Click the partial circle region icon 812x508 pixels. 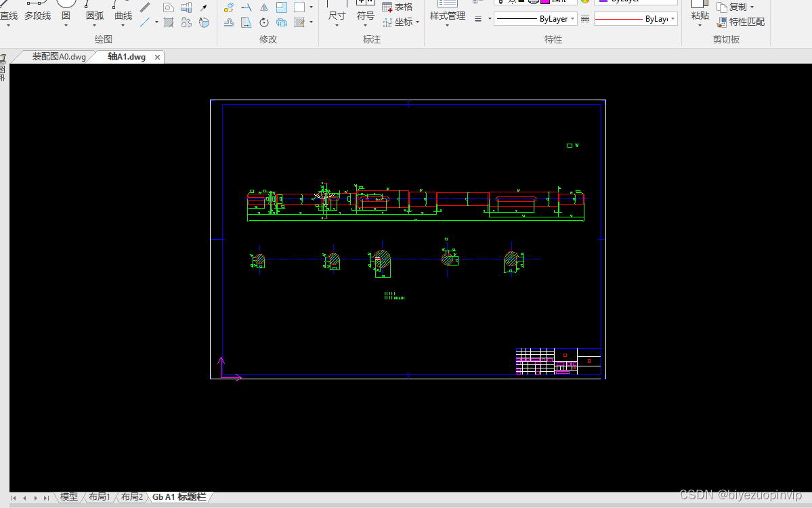204,22
